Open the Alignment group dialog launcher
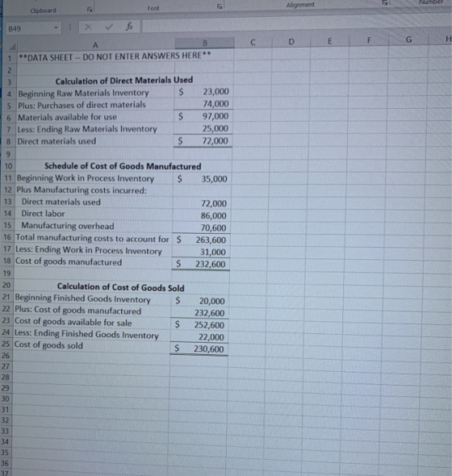Viewport: 452px width, 476px height. click(x=384, y=2)
